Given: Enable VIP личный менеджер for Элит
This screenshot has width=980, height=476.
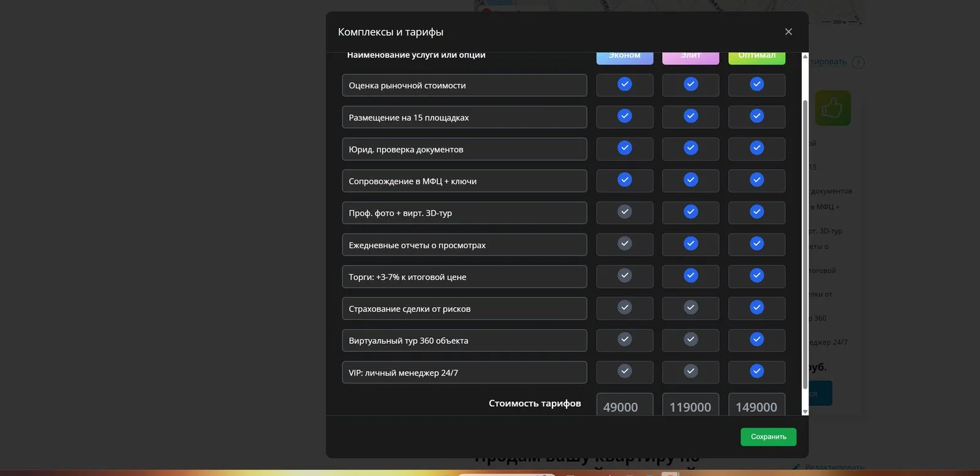Looking at the screenshot, I should [691, 371].
